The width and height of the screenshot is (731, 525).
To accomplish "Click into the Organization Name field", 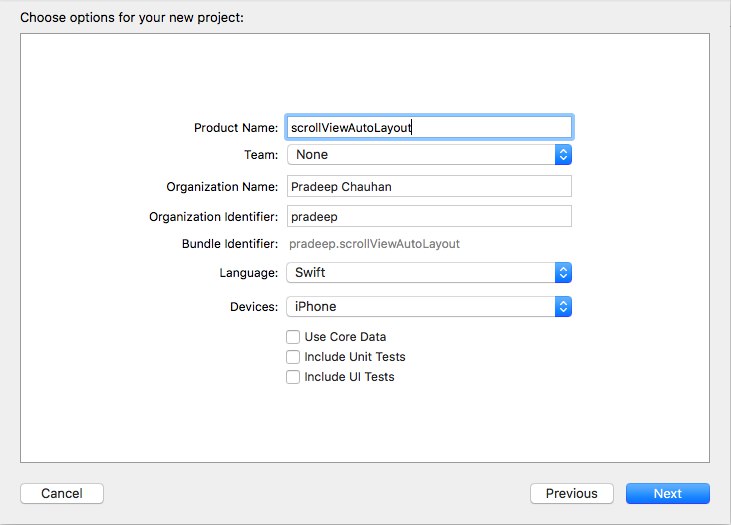I will coord(429,187).
